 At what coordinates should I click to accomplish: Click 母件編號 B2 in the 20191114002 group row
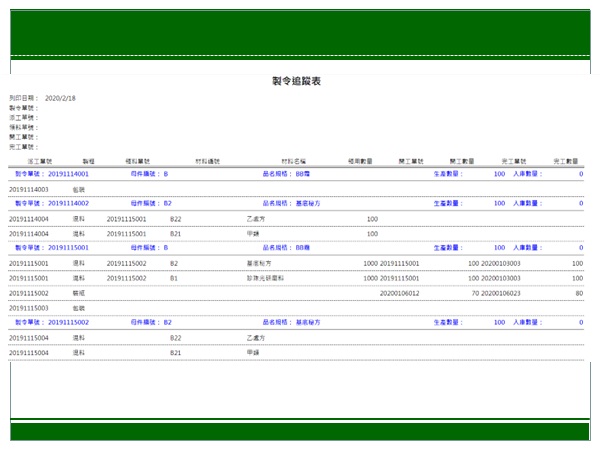coord(167,203)
